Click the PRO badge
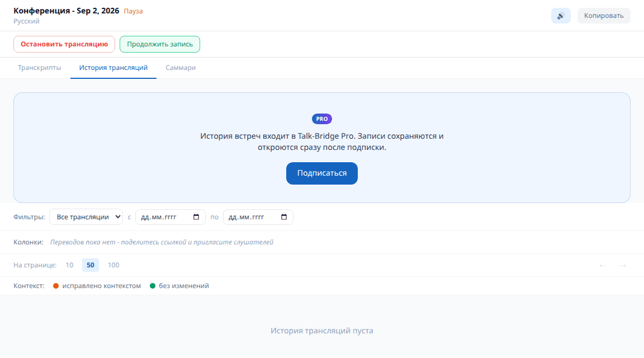 [322, 119]
